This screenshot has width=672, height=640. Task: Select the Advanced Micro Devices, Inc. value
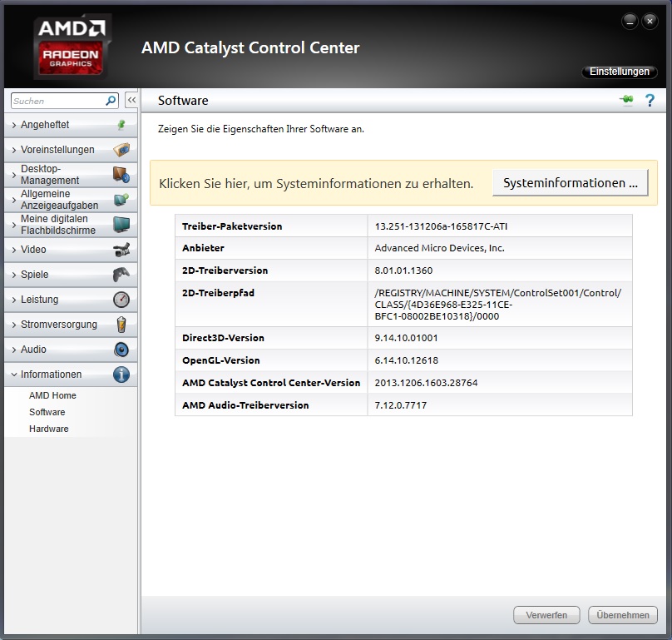(x=439, y=248)
